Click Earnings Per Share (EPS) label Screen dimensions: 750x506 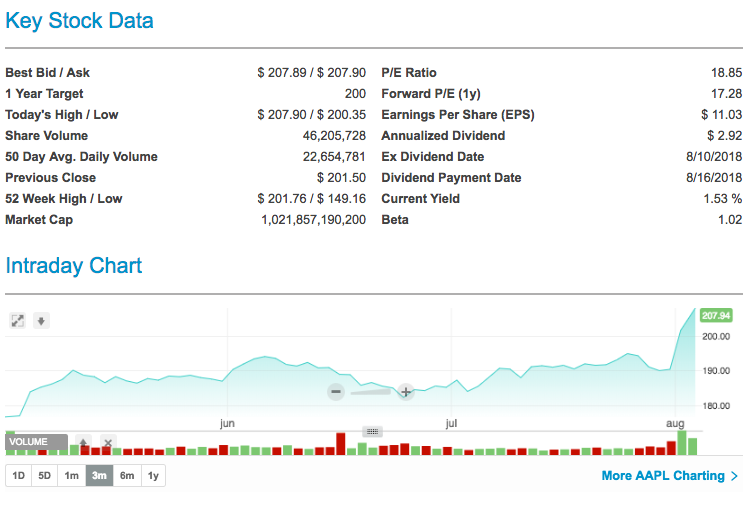(x=458, y=115)
